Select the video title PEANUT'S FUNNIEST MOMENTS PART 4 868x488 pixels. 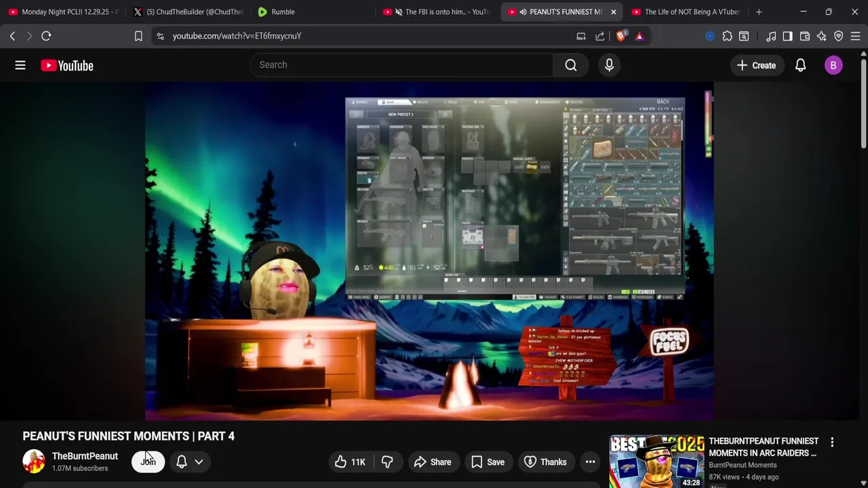click(128, 436)
